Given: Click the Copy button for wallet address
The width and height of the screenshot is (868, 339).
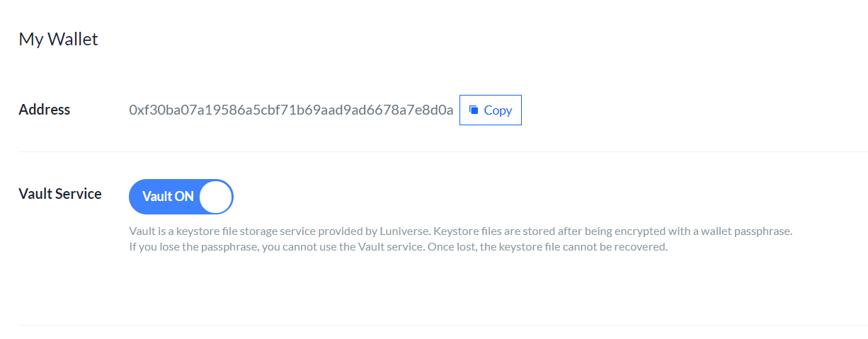Looking at the screenshot, I should 491,110.
